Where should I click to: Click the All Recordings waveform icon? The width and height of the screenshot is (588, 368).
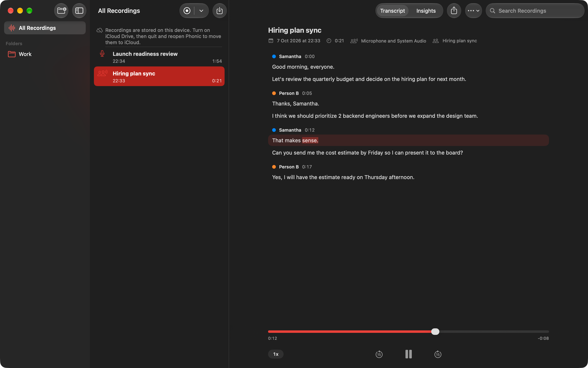(x=12, y=28)
